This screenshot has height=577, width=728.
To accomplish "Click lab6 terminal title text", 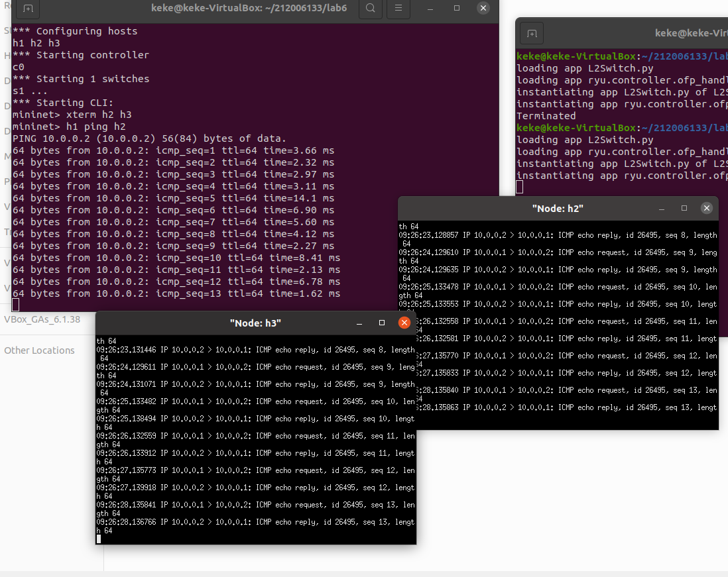I will 249,8.
